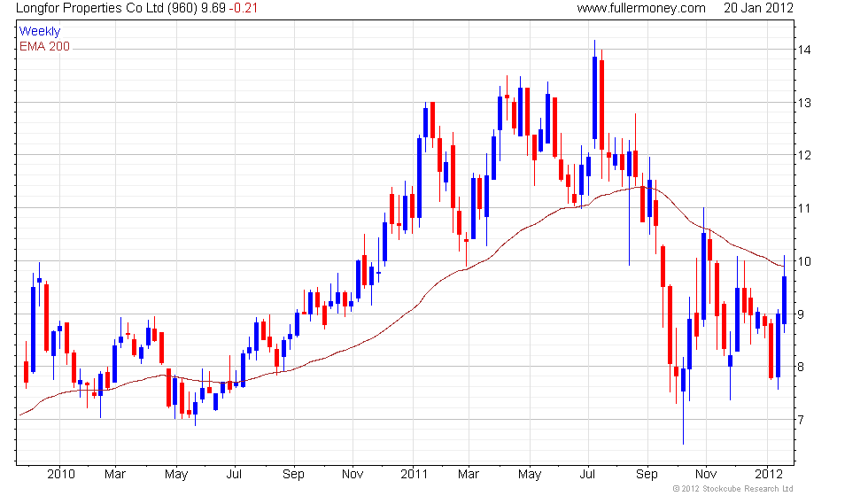This screenshot has height=496, width=868.
Task: Click the price axis label 7
Action: (x=801, y=420)
